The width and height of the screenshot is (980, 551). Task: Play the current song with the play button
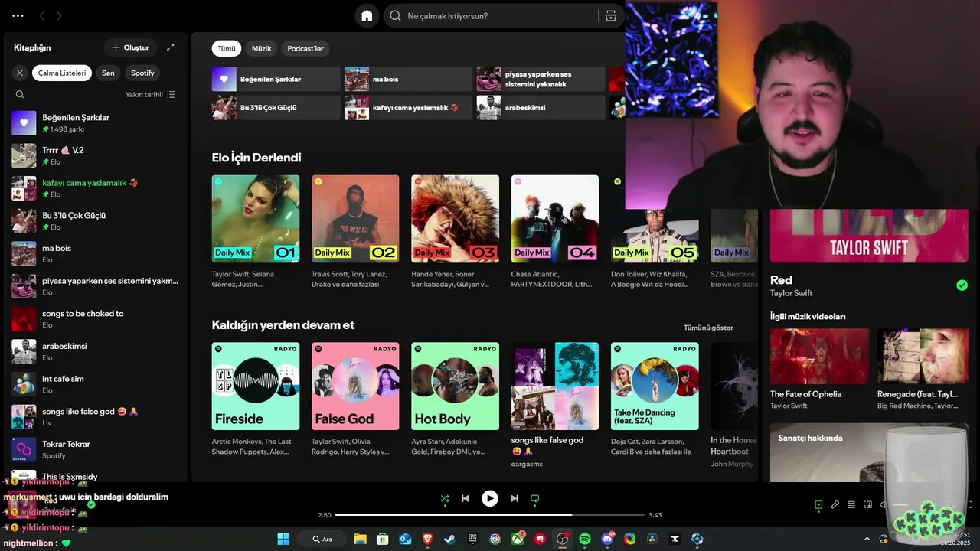pos(490,498)
